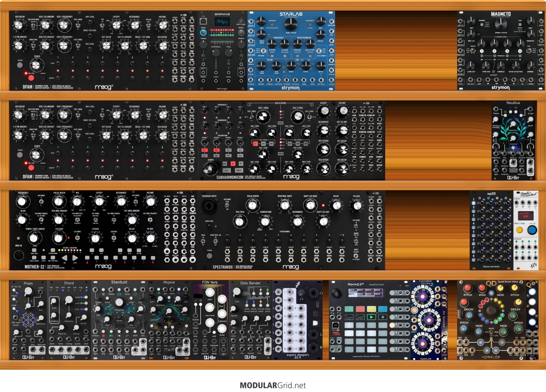Click the red EG button on Subharmonicon
Screen dimensions: 546x392
(x=233, y=164)
